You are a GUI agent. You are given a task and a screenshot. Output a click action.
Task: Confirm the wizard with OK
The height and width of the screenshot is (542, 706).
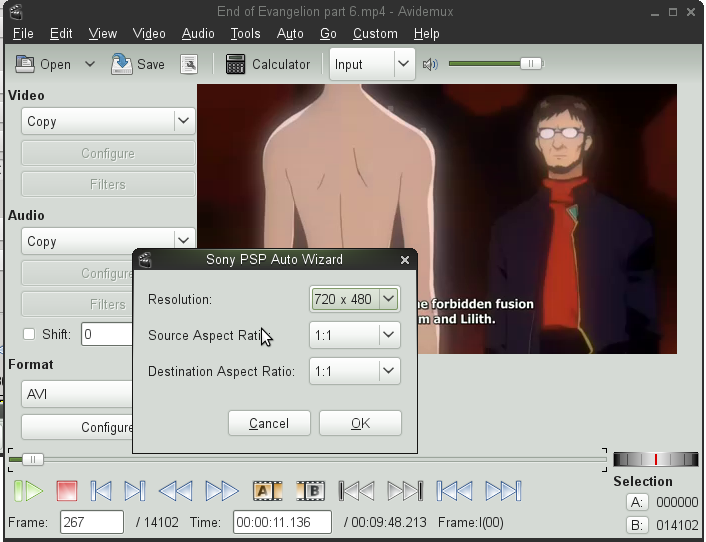(x=360, y=423)
